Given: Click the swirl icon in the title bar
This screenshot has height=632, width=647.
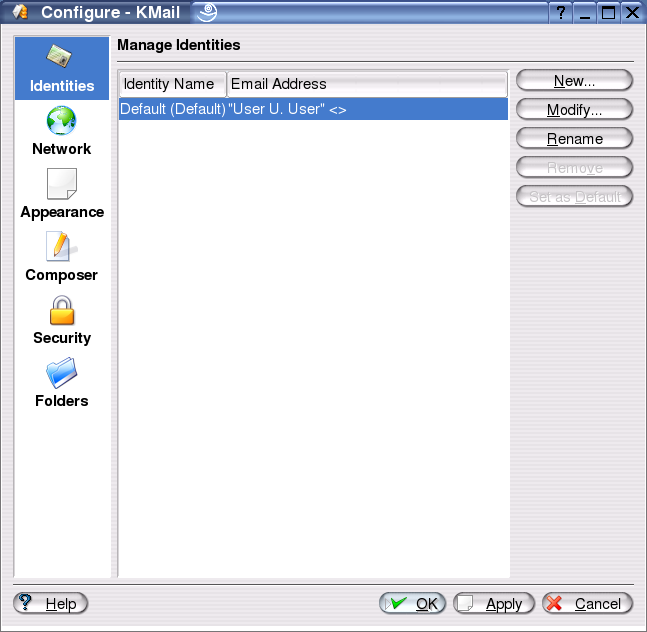Looking at the screenshot, I should coord(207,12).
